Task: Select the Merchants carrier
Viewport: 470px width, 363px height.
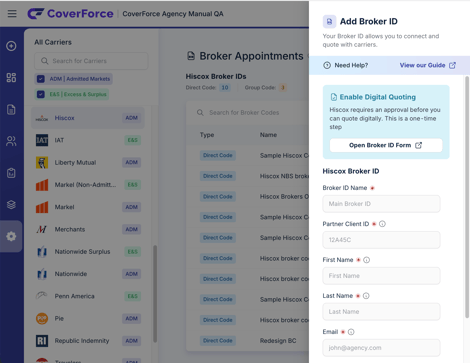Action: click(88, 229)
